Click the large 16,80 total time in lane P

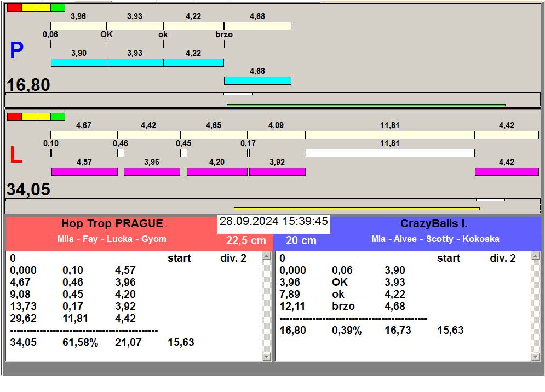[x=28, y=85]
